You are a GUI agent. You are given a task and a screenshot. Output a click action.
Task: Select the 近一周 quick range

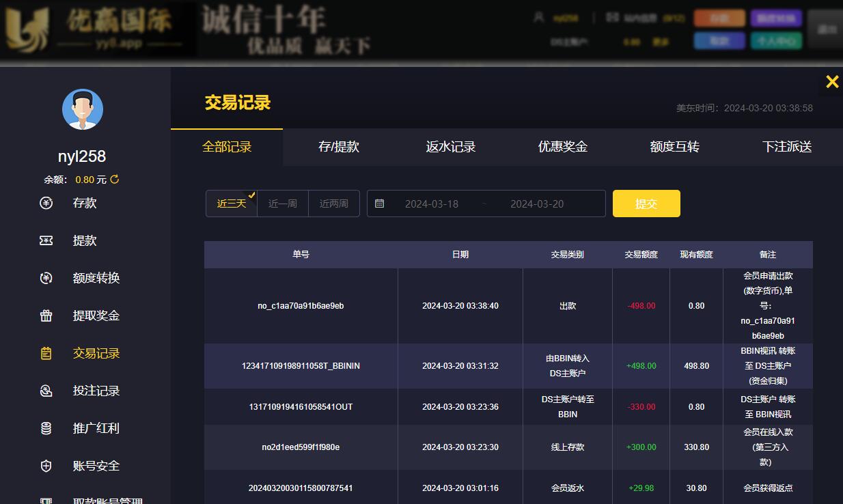click(x=283, y=204)
